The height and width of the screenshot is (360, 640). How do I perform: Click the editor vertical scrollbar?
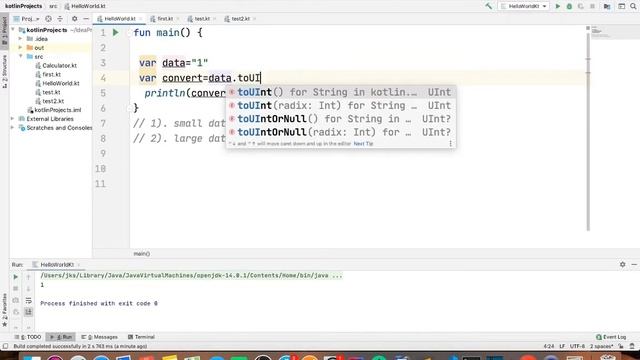[588, 131]
